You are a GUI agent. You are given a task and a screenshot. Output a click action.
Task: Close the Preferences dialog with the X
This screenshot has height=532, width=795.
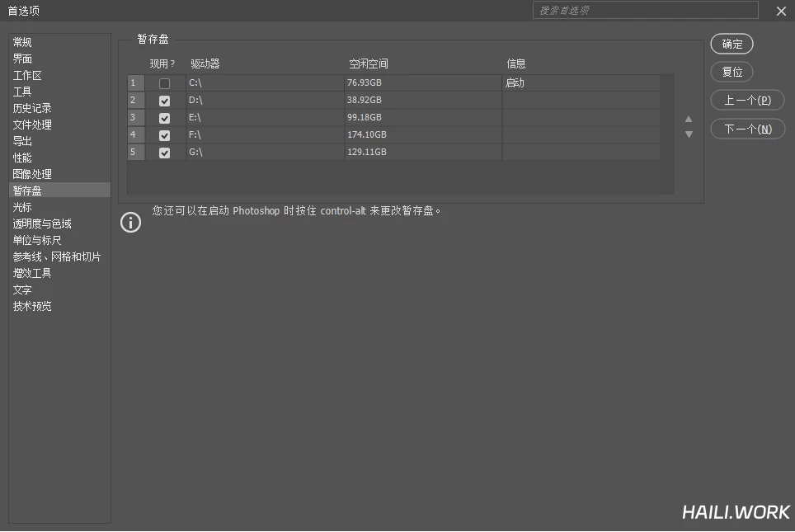781,11
